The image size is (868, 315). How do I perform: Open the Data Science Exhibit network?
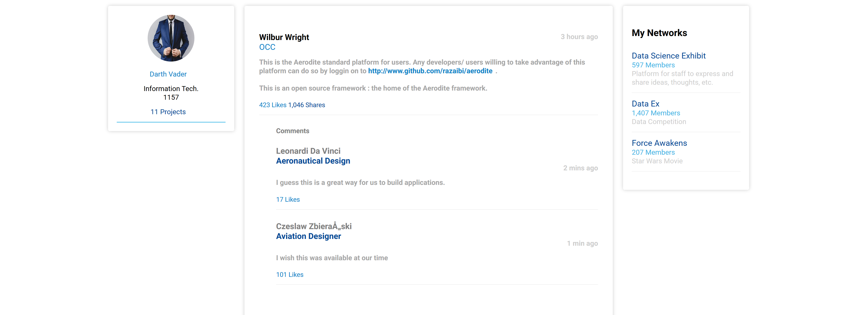click(668, 56)
